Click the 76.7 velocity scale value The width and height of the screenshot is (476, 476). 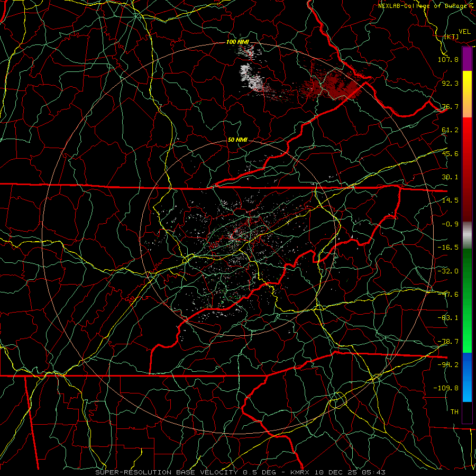(x=450, y=106)
